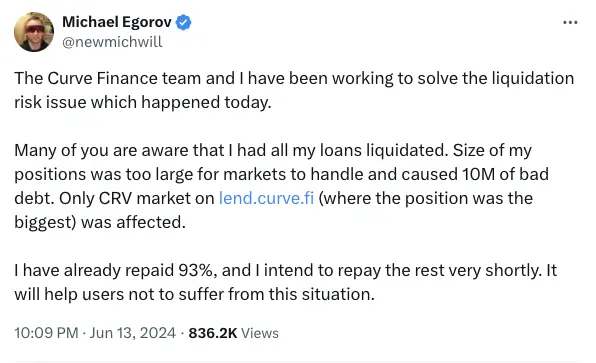Click the paragraph starting 'I have already repaid'
The width and height of the screenshot is (596, 363).
click(x=285, y=282)
